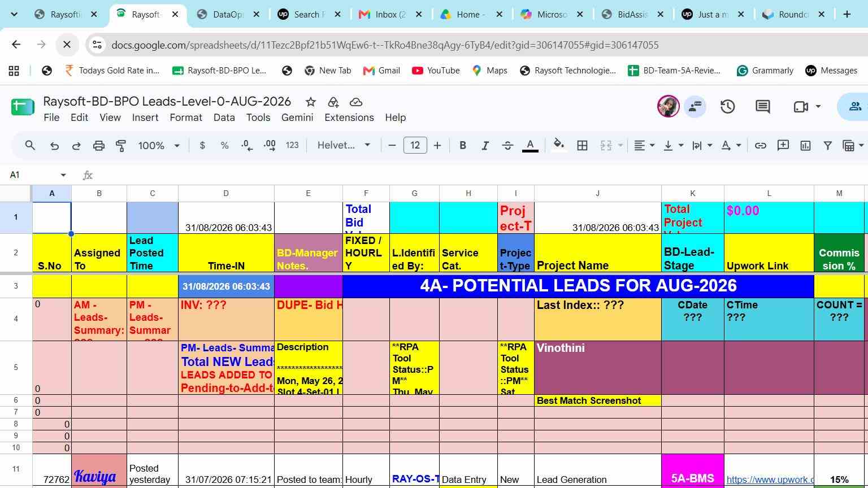Star the spreadsheet title
Viewport: 868px width, 488px height.
tap(310, 102)
